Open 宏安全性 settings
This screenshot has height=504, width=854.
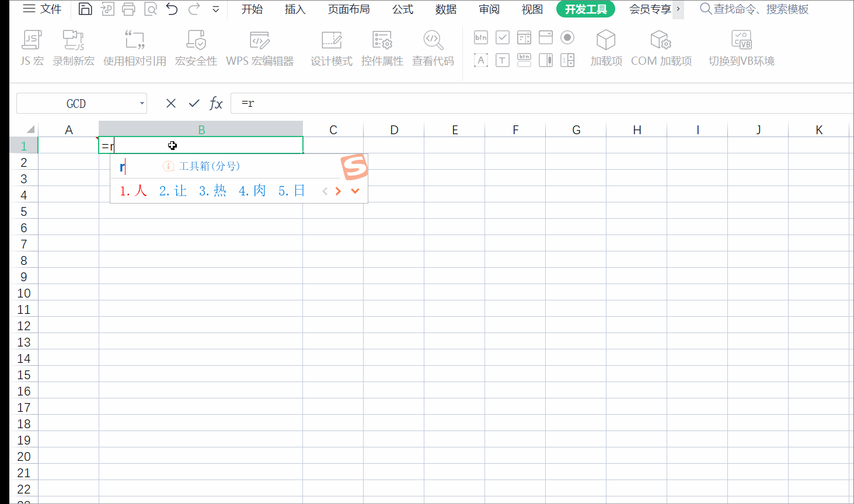(x=196, y=48)
